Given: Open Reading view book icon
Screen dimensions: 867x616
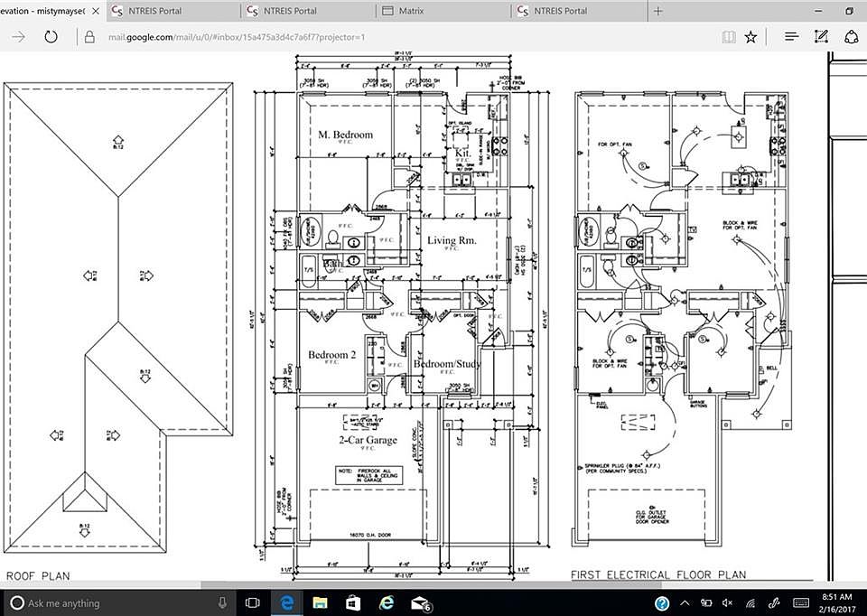Looking at the screenshot, I should tap(729, 37).
